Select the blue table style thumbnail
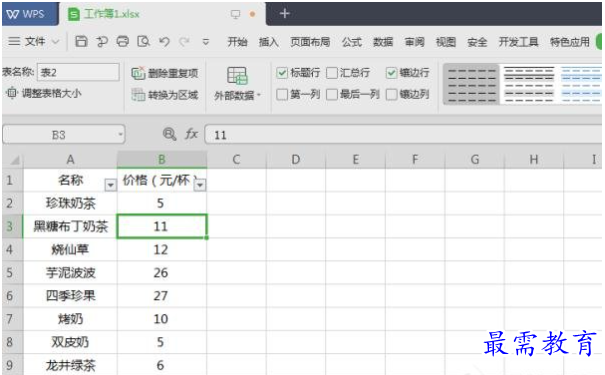Screen dimensions: 605x375 pos(580,84)
